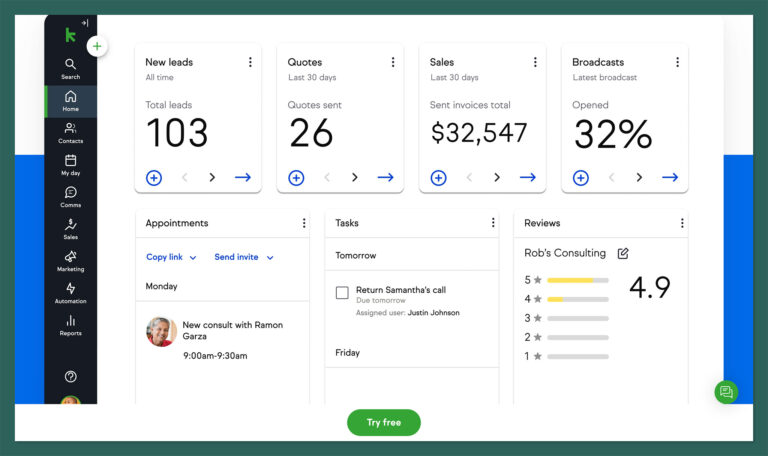Click the edit icon beside Rob's Consulting
The width and height of the screenshot is (768, 456).
coord(623,253)
